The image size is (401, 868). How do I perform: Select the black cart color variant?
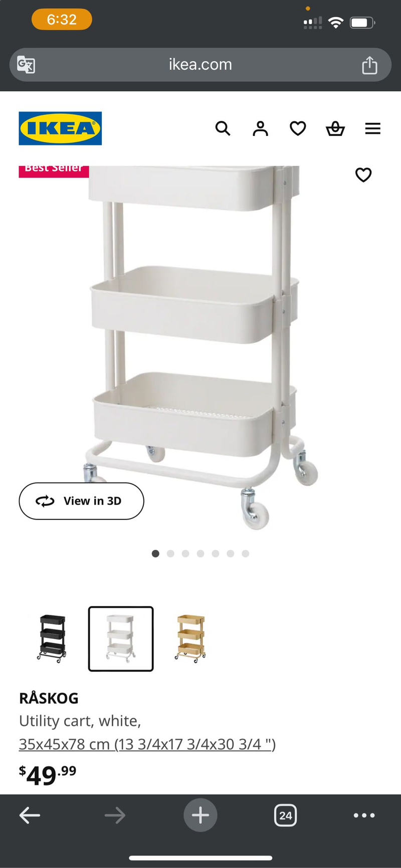52,638
